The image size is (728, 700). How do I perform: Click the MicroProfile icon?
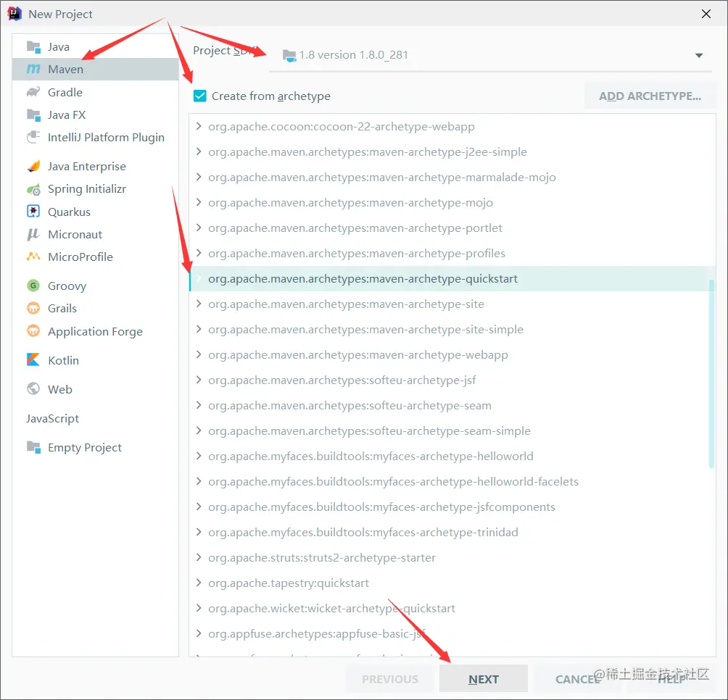click(33, 257)
